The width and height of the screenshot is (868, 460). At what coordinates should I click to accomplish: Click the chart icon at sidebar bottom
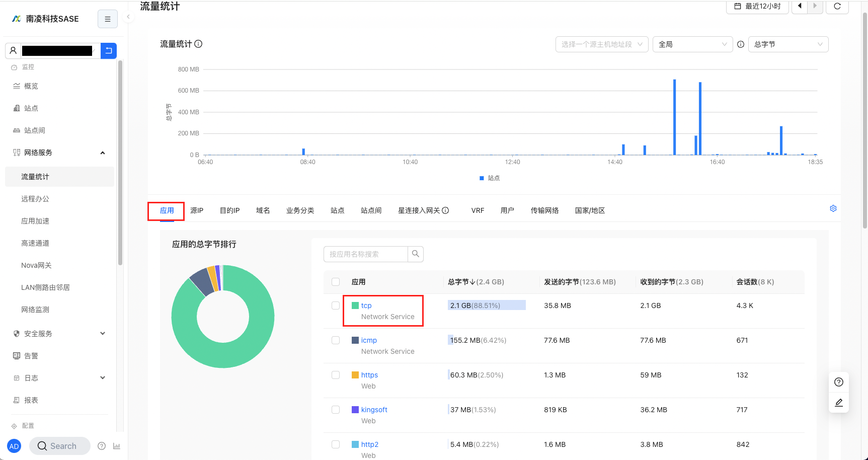[x=117, y=446]
